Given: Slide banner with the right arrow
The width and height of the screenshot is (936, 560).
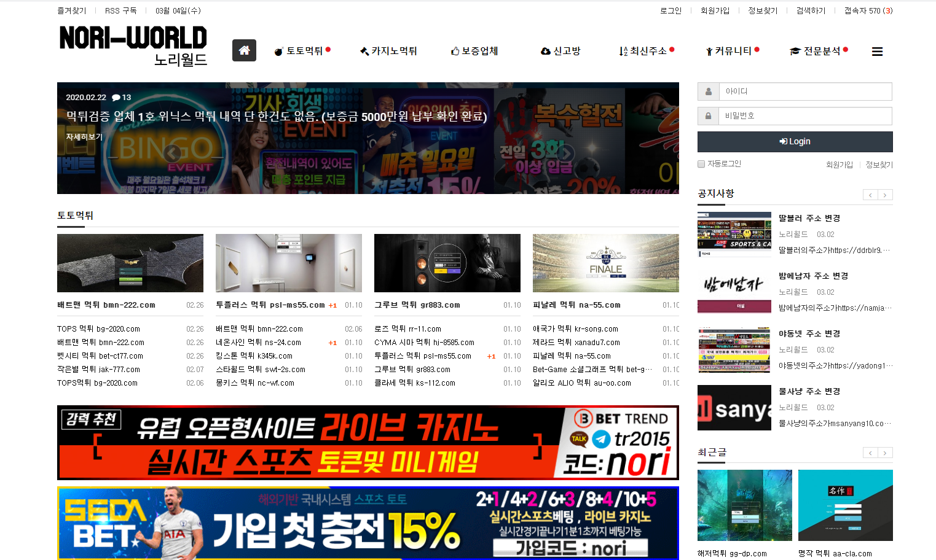Looking at the screenshot, I should pos(567,154).
